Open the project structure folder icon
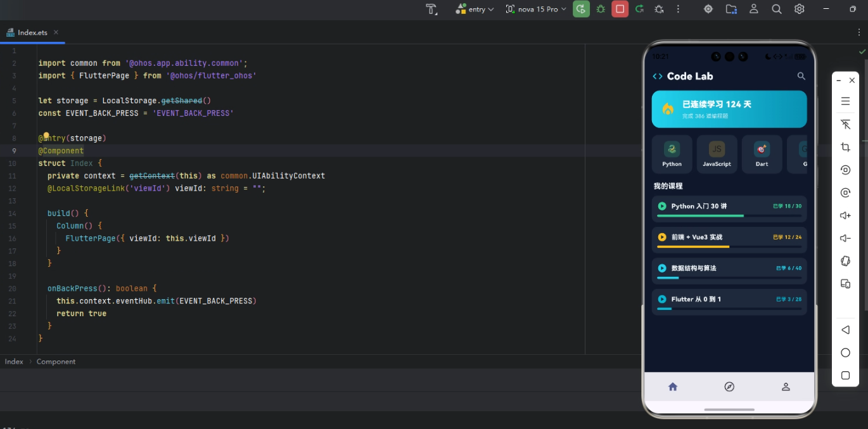Image resolution: width=868 pixels, height=429 pixels. click(x=731, y=9)
